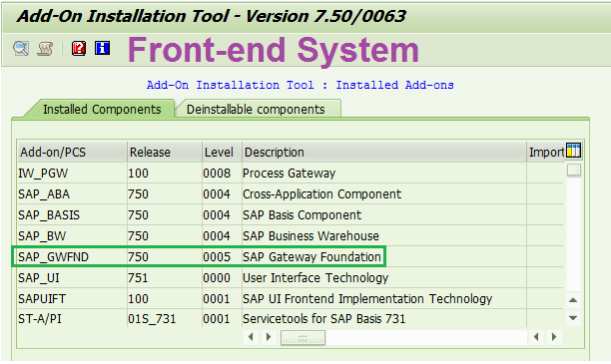This screenshot has width=611, height=364.
Task: Switch to Deinstallable components tab
Action: [256, 110]
